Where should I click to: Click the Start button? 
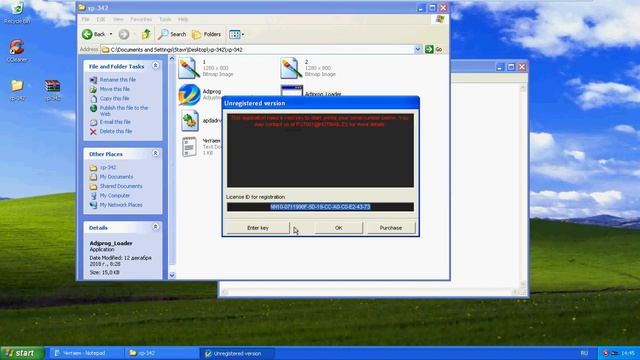pyautogui.click(x=22, y=353)
